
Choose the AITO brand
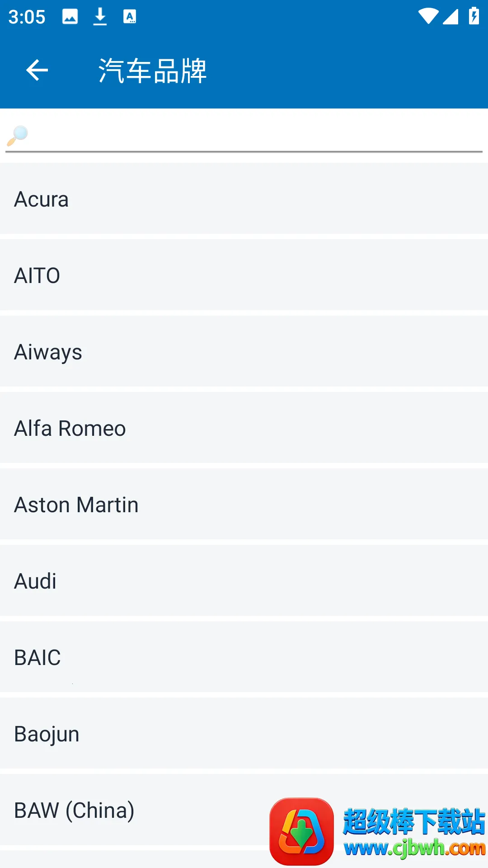244,275
